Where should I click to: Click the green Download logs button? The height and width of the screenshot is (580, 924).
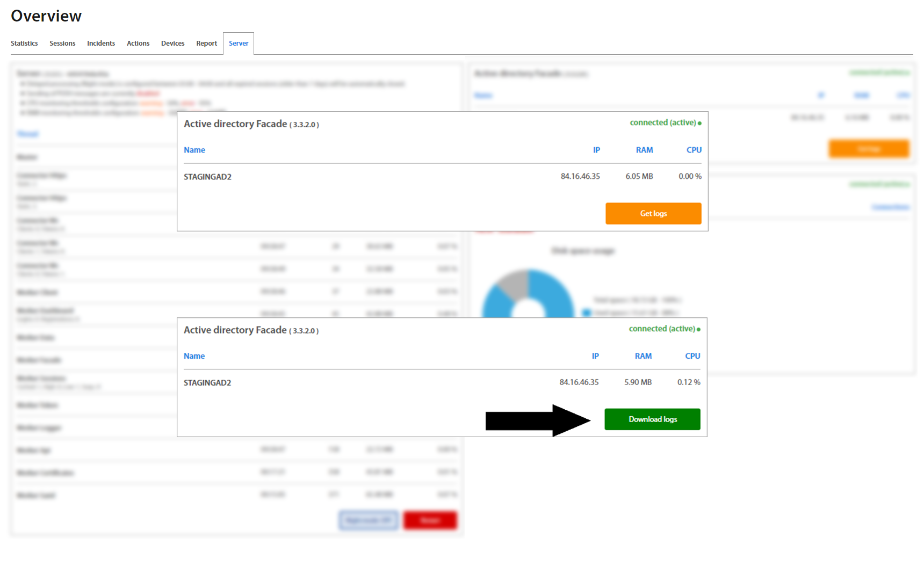tap(652, 419)
